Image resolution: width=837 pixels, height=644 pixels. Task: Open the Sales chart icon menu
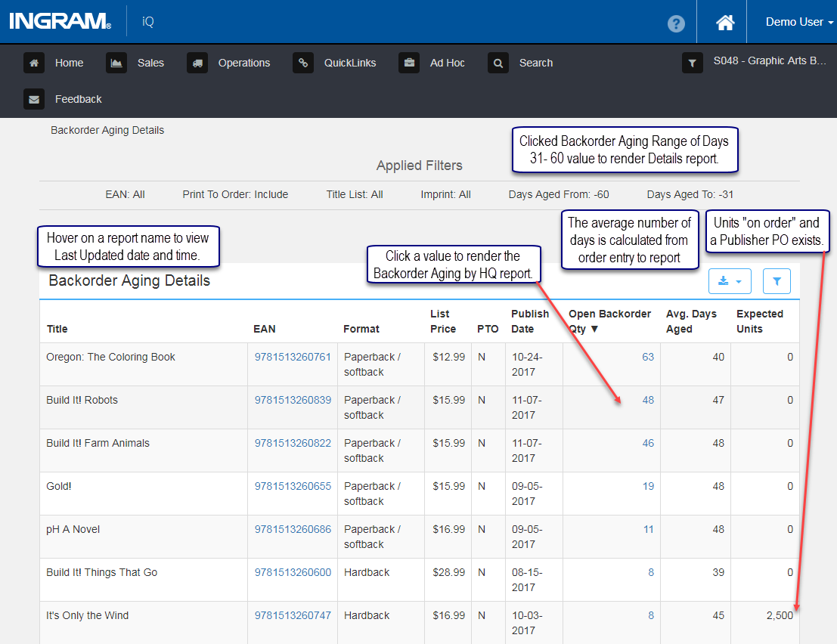point(116,63)
